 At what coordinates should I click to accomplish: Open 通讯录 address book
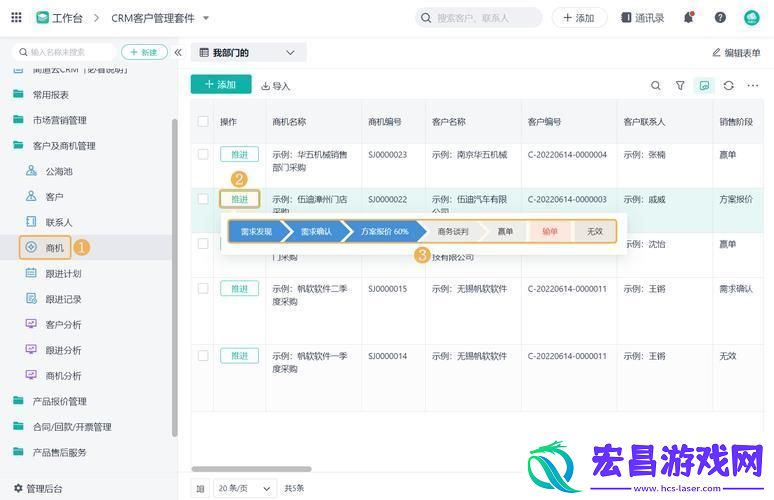click(642, 18)
